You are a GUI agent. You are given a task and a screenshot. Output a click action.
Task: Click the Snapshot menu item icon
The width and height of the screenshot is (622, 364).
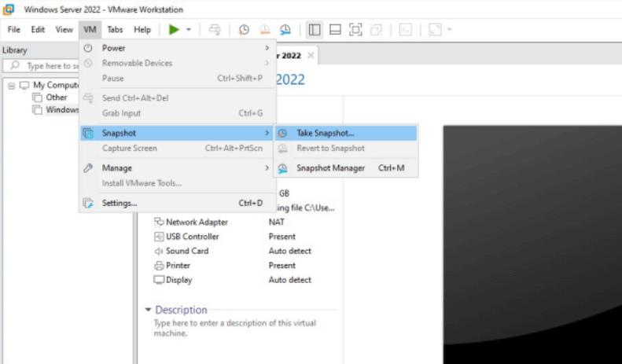88,133
